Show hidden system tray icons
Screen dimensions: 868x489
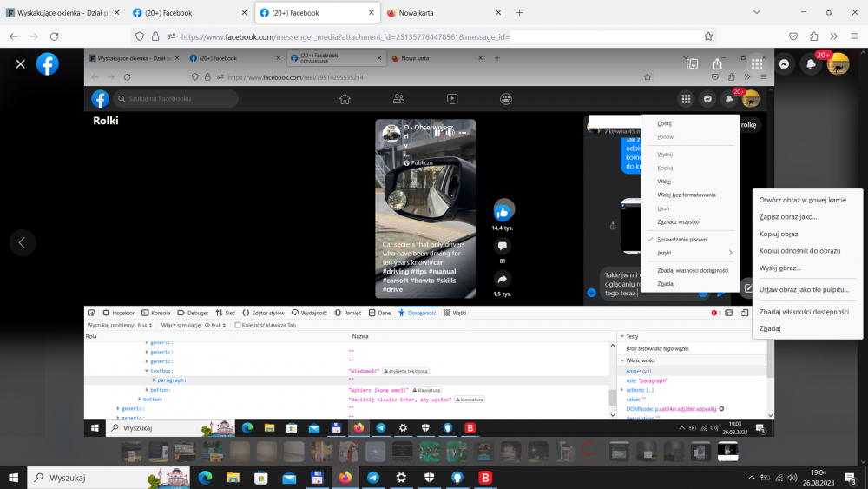[x=752, y=478]
